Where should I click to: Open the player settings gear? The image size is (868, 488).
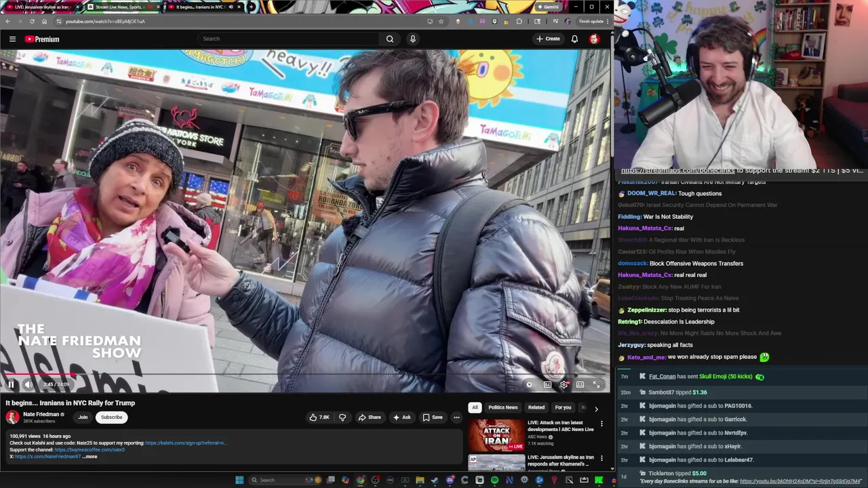[x=564, y=384]
